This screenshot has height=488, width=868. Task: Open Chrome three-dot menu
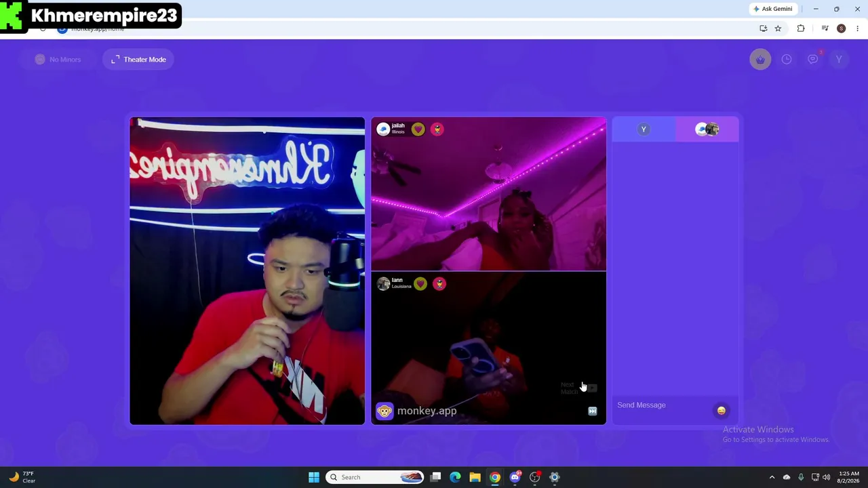point(858,28)
